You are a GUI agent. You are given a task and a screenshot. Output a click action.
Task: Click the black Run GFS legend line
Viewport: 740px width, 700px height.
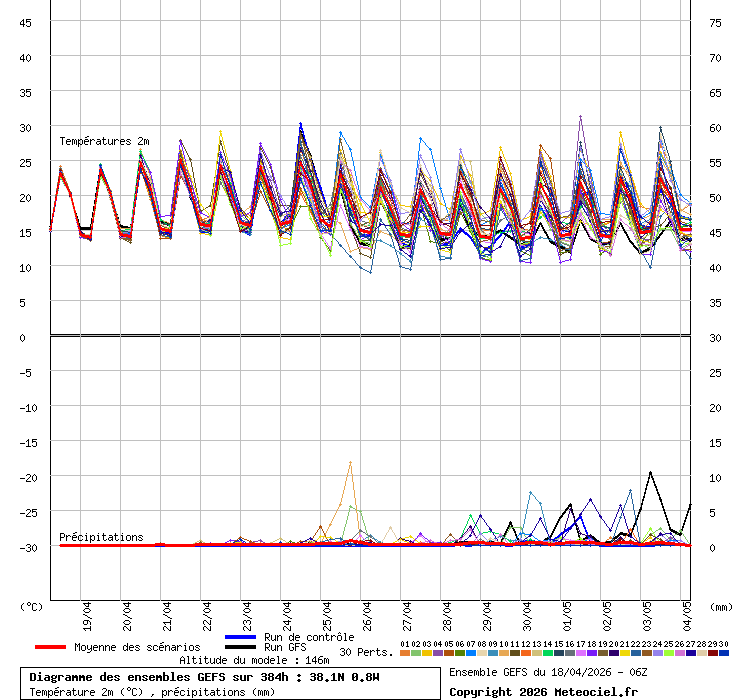(242, 647)
